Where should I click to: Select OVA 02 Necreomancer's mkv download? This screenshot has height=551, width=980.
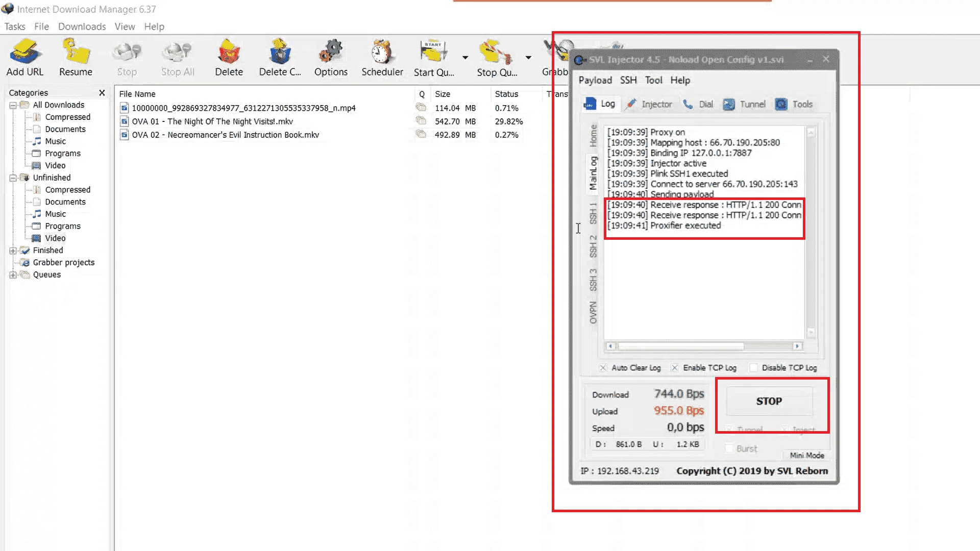225,135
